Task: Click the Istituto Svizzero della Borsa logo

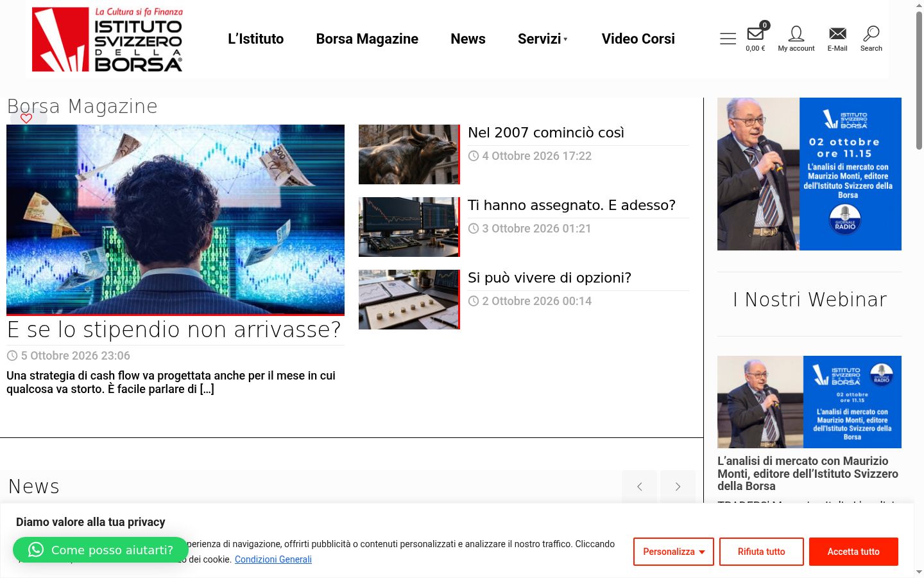Action: click(107, 39)
